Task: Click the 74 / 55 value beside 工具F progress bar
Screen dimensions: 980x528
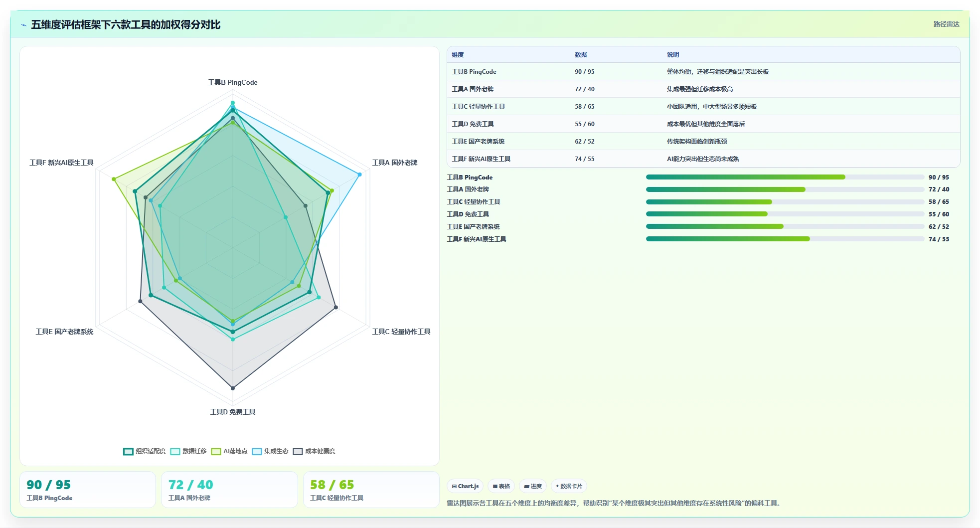Action: tap(939, 239)
